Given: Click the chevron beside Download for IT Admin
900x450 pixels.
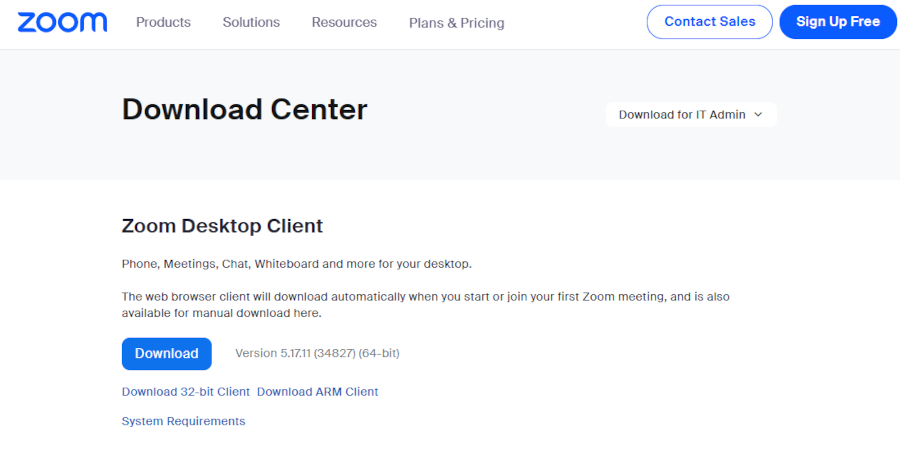Looking at the screenshot, I should click(758, 115).
